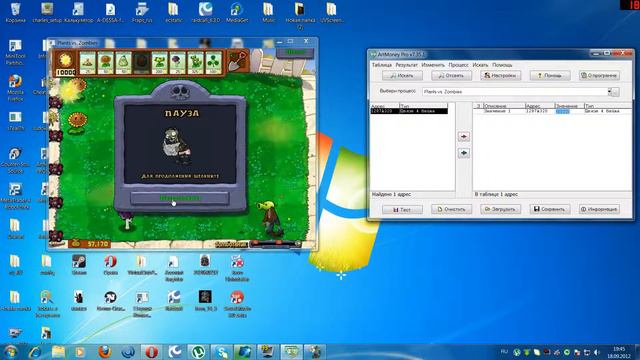Viewport: 640px width, 360px height.
Task: Open the MediaGet desktop icon
Action: click(237, 12)
